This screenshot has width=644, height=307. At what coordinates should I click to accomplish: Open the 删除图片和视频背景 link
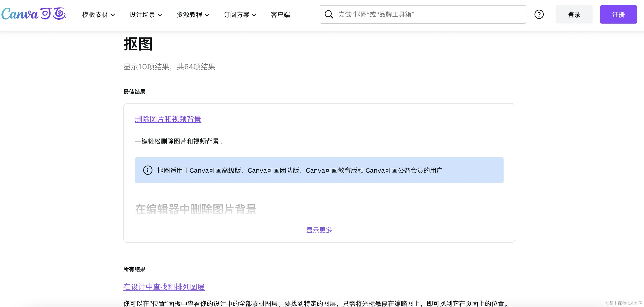168,119
